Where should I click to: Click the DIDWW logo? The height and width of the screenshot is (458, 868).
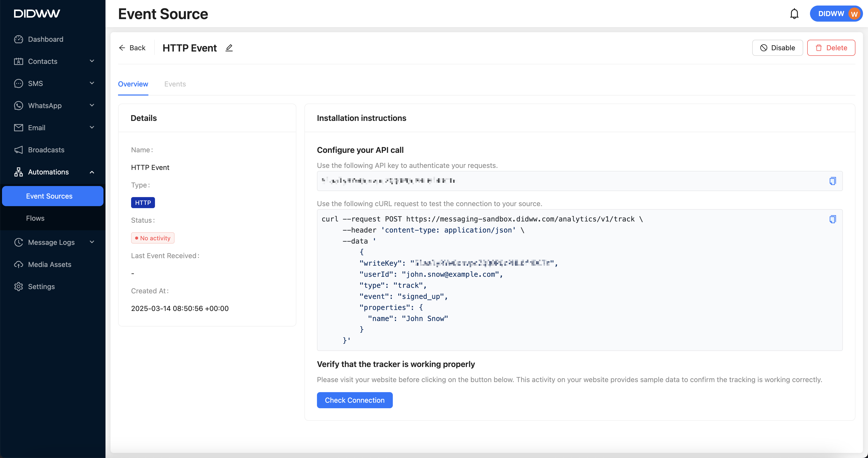37,14
